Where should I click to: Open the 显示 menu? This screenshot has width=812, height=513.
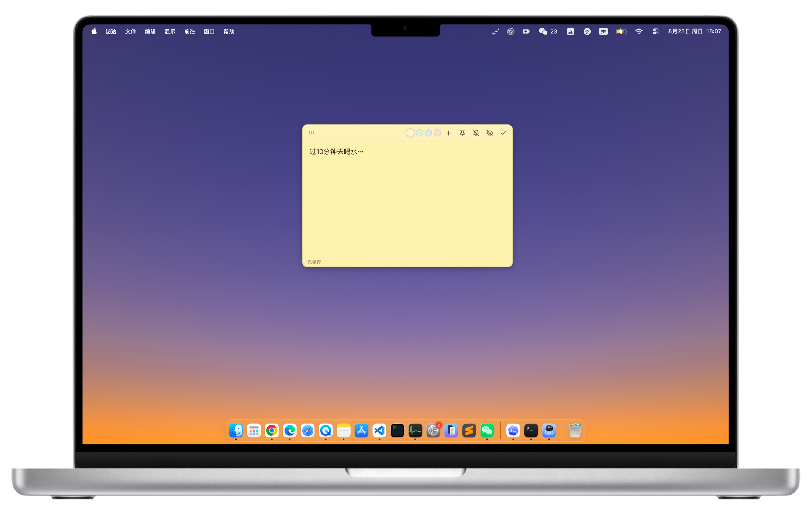tap(170, 31)
